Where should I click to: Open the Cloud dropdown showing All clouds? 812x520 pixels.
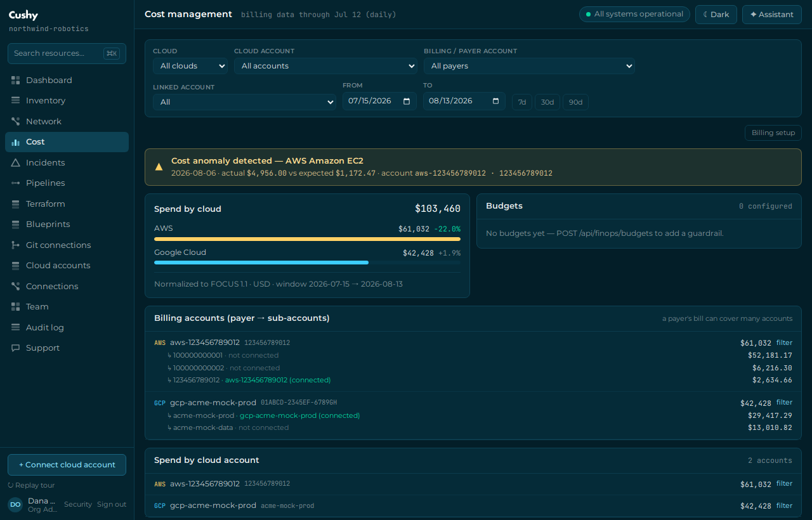point(190,66)
